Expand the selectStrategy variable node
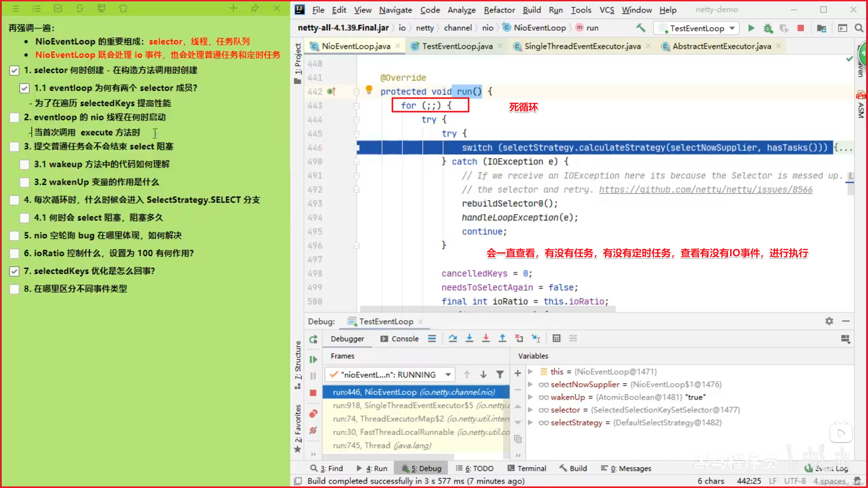 [530, 423]
